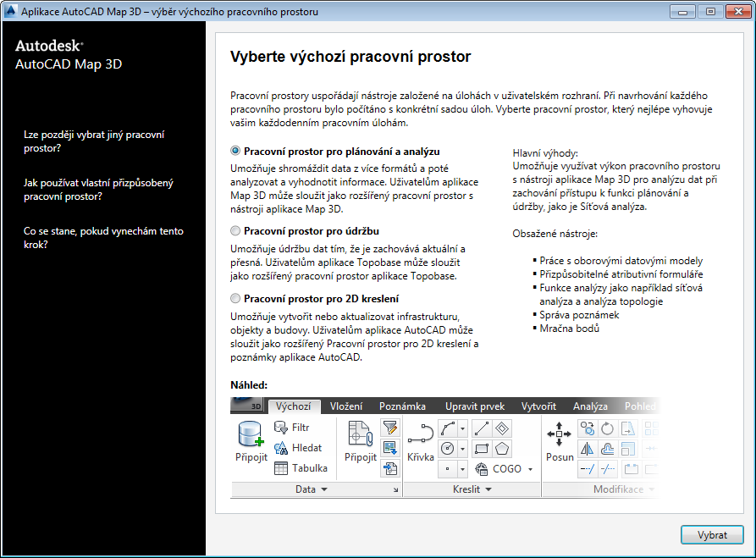Click the 'Náhled:' label

pos(249,385)
